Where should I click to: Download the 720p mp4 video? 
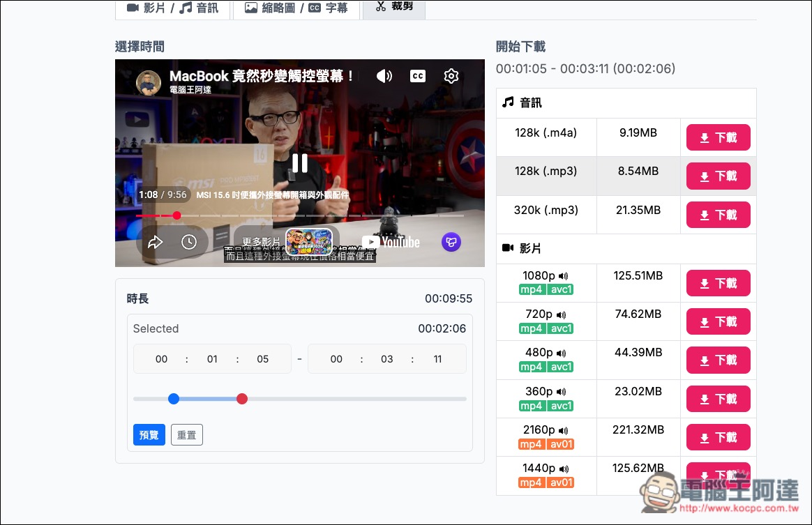point(719,321)
